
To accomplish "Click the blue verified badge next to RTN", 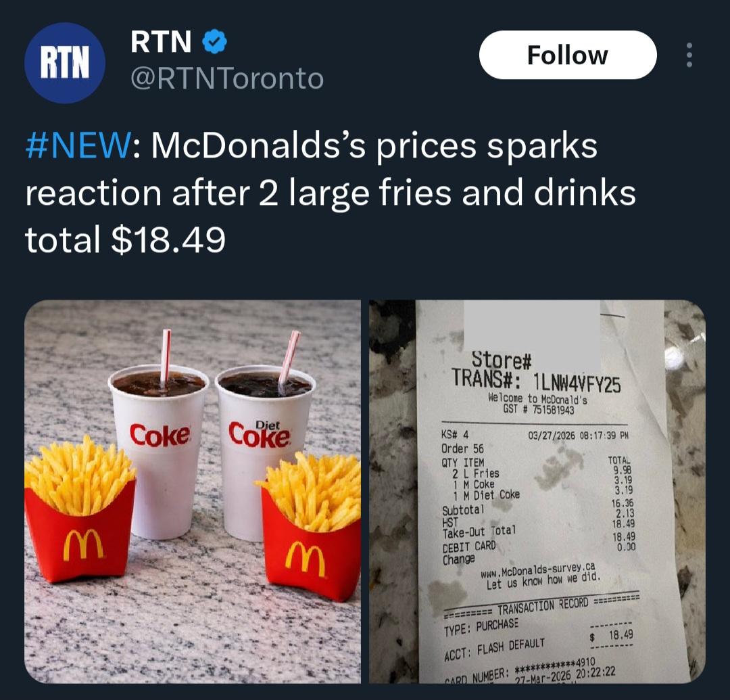I will tap(215, 41).
